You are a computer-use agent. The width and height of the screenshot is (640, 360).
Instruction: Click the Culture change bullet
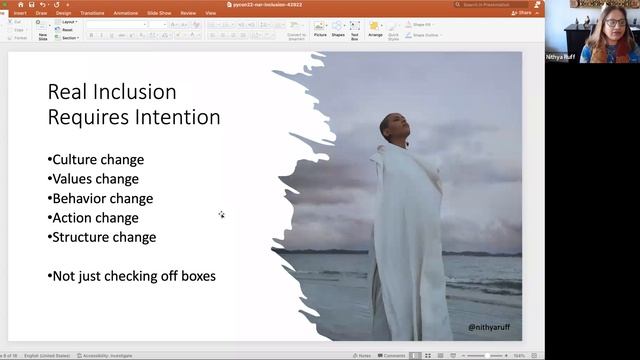pos(96,160)
